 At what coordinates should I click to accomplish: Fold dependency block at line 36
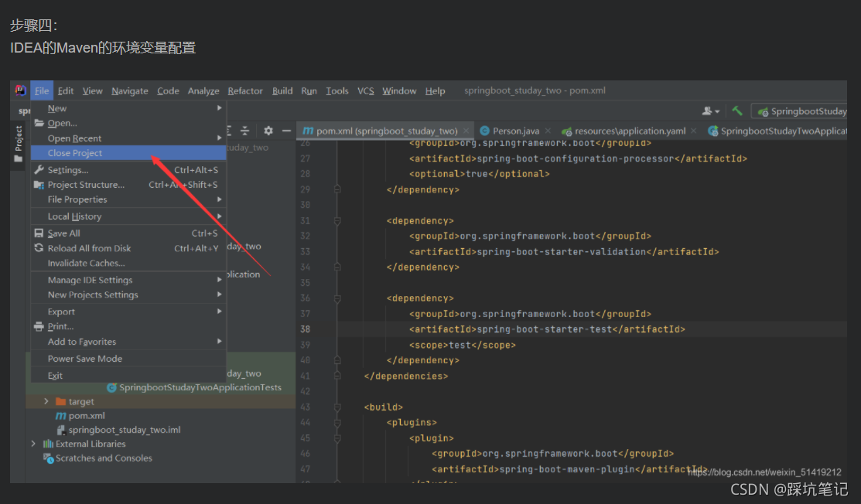337,298
